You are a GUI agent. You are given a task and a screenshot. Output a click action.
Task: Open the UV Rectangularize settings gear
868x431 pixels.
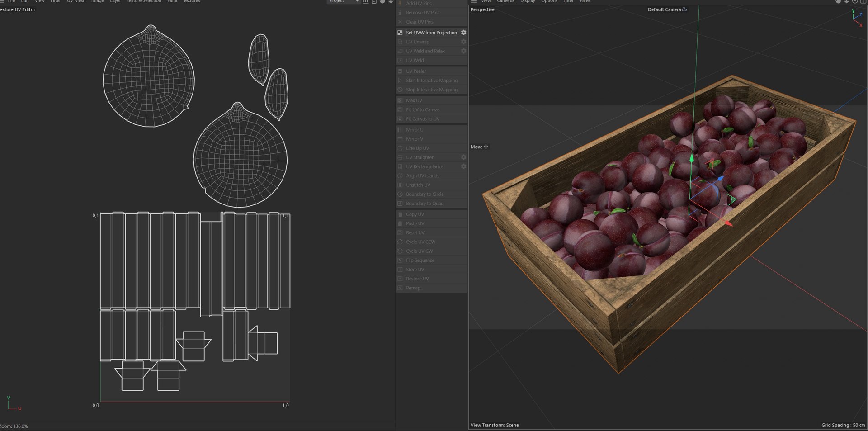(x=463, y=166)
